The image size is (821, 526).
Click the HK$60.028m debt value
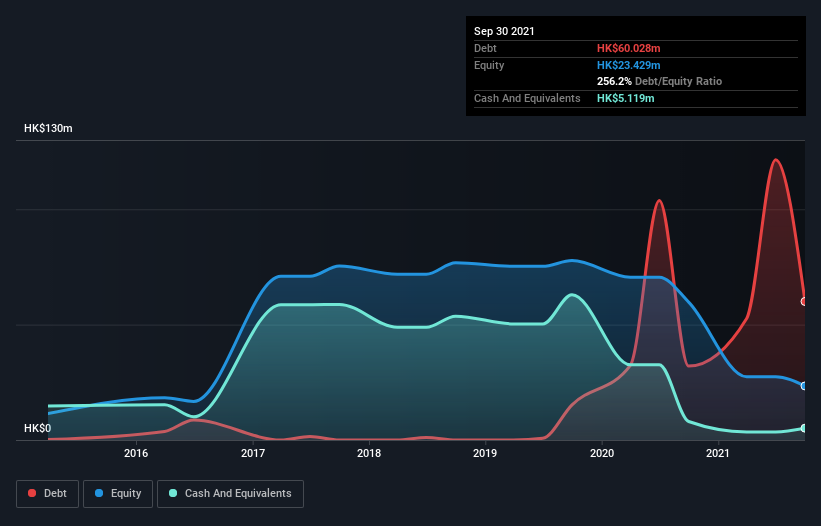coord(628,48)
